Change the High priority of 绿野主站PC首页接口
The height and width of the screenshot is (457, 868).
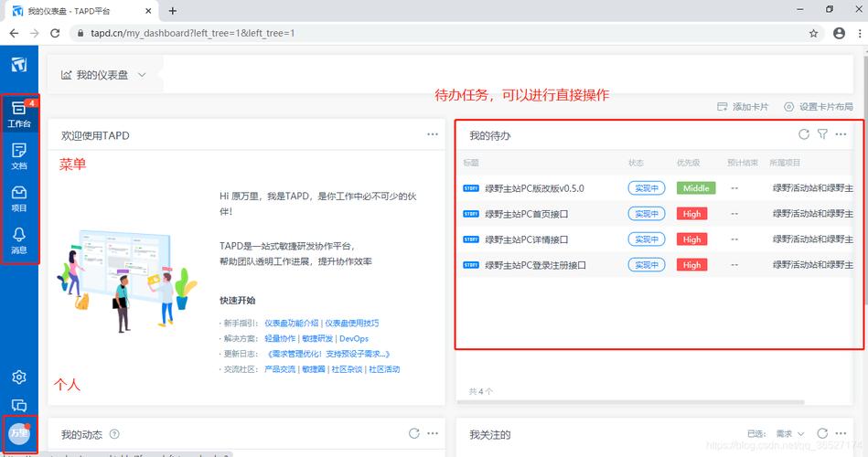click(692, 214)
